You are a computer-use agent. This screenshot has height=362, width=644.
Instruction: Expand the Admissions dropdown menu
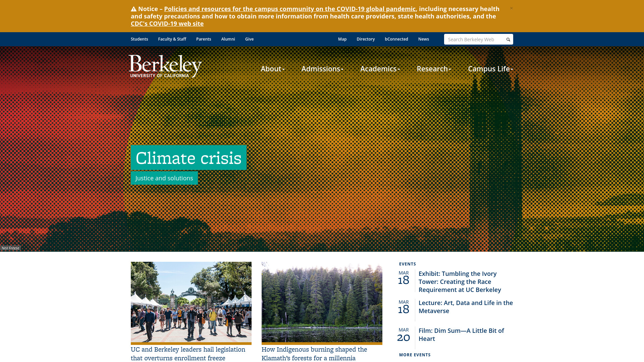tap(322, 69)
